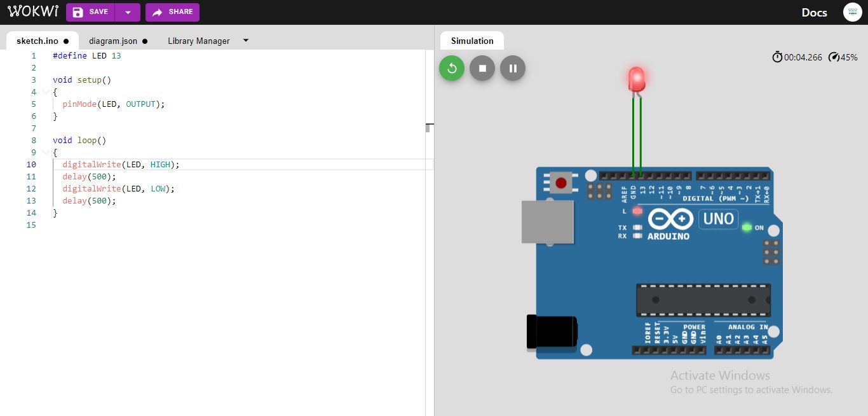Viewport: 868px width, 416px height.
Task: Click the green LED wire to pin 13
Action: point(641,135)
